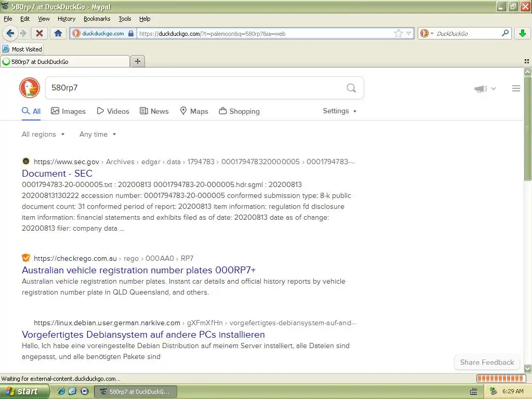Click the vertical scrollbar thumb
The height and width of the screenshot is (399, 532).
[x=527, y=129]
